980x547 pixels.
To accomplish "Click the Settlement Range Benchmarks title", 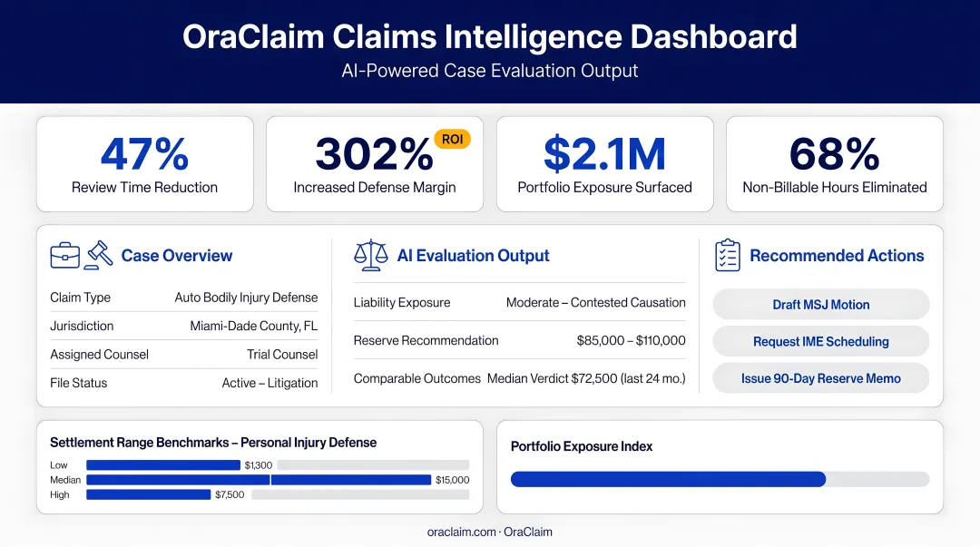I will tap(213, 443).
